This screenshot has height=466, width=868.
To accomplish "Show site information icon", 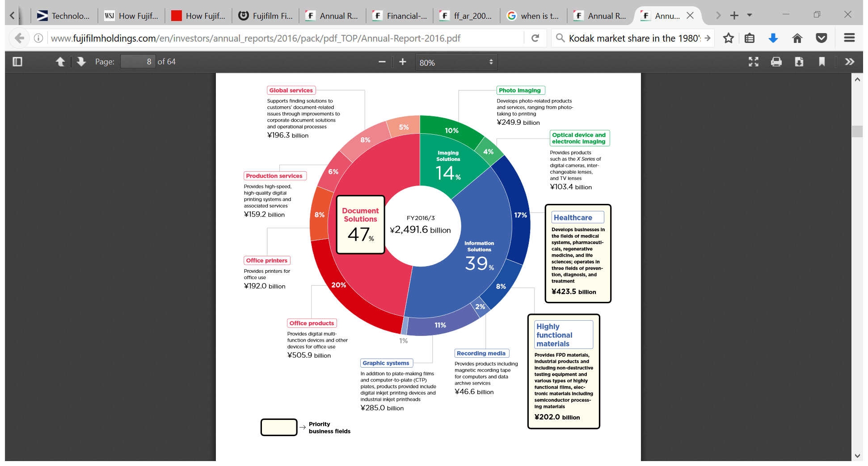I will [39, 38].
